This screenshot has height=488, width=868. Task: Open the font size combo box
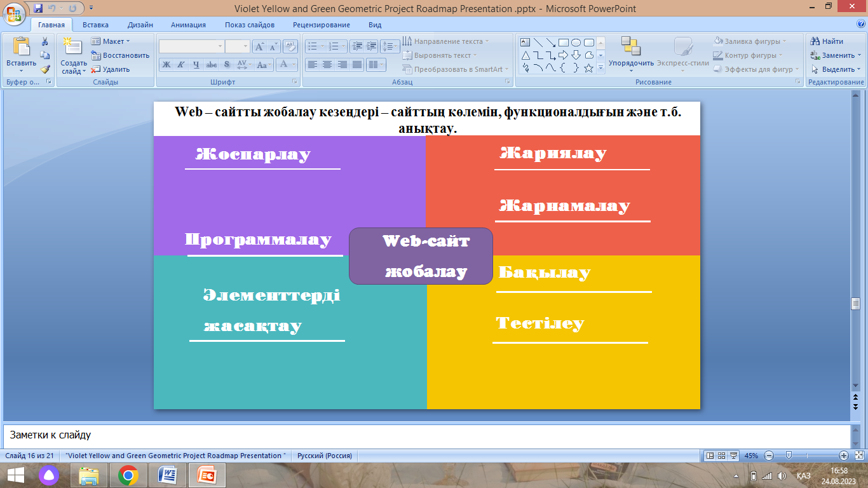pos(238,46)
